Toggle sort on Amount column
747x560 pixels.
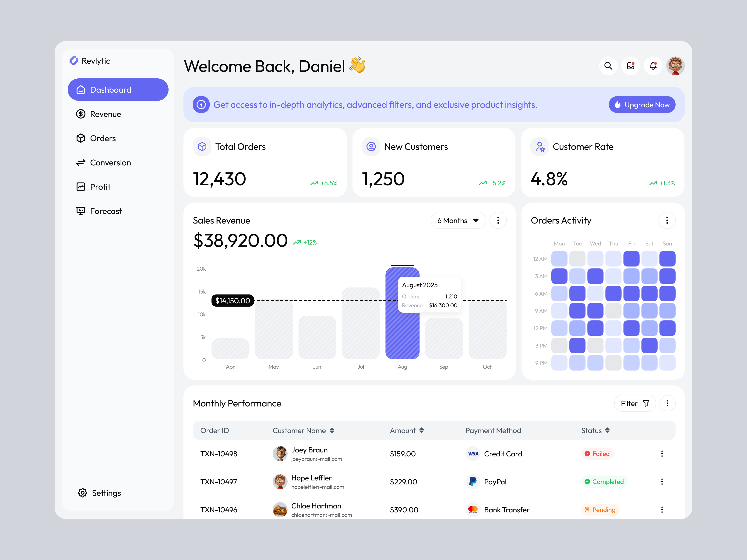tap(421, 430)
